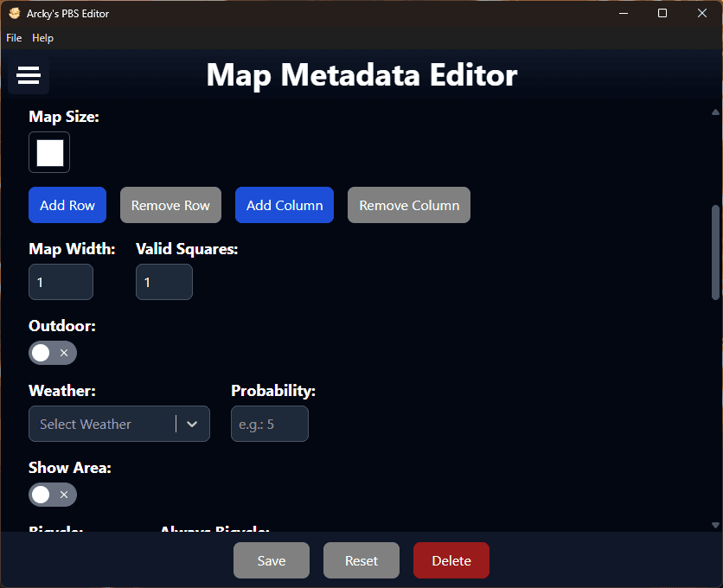Viewport: 723px width, 588px height.
Task: Open the hamburger navigation menu
Action: click(x=29, y=76)
